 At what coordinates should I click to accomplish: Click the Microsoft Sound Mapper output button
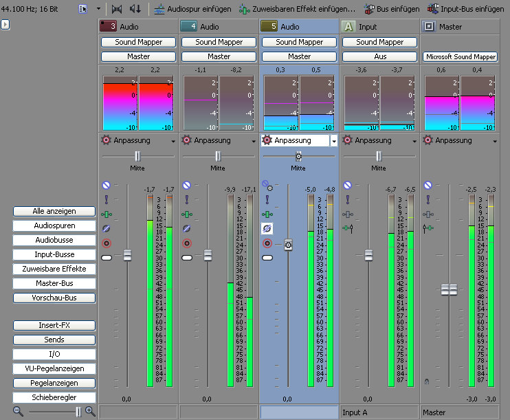pyautogui.click(x=460, y=56)
